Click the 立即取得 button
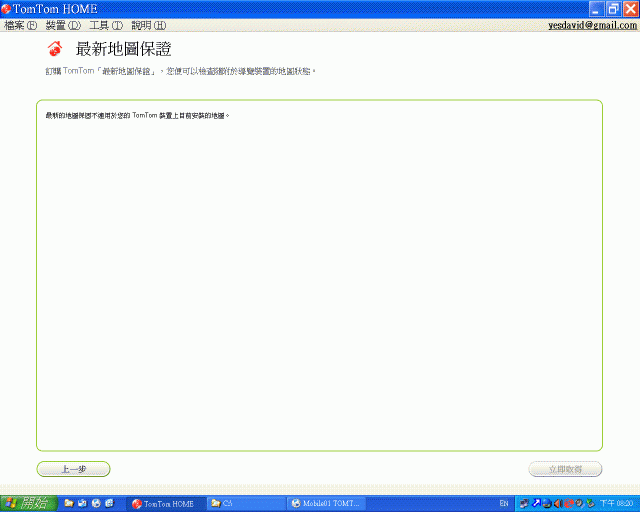640x512 pixels. tap(565, 469)
